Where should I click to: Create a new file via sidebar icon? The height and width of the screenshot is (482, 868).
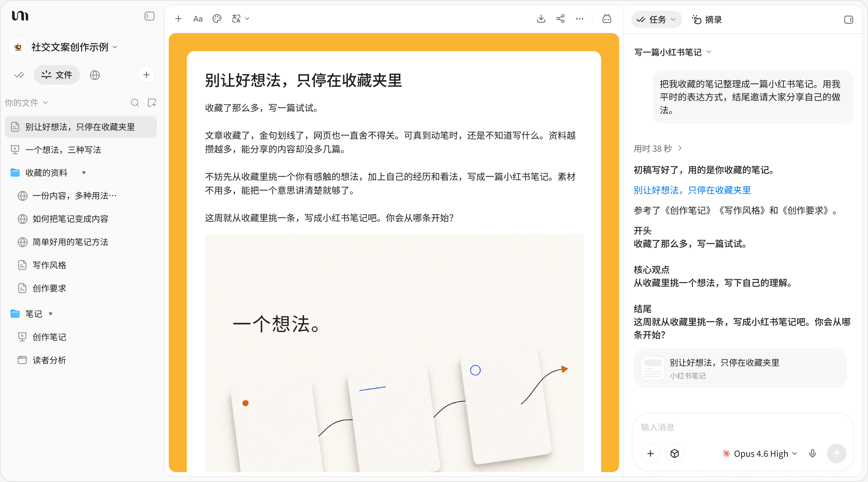(x=152, y=103)
